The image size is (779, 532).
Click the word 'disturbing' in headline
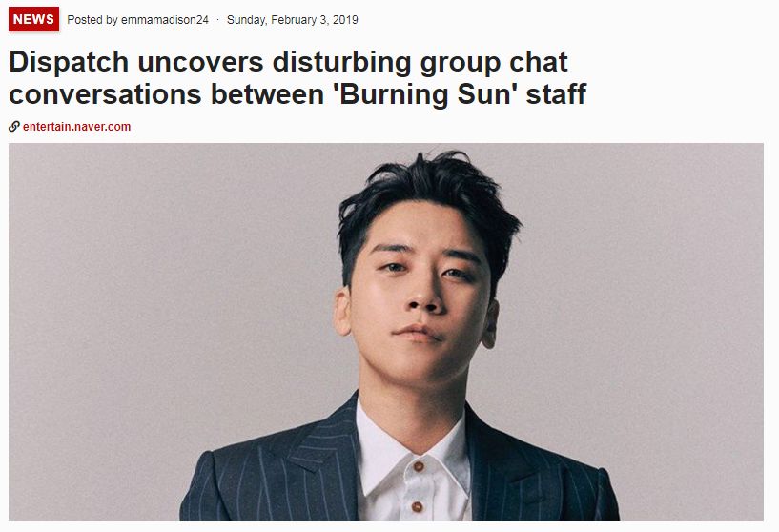coord(341,63)
